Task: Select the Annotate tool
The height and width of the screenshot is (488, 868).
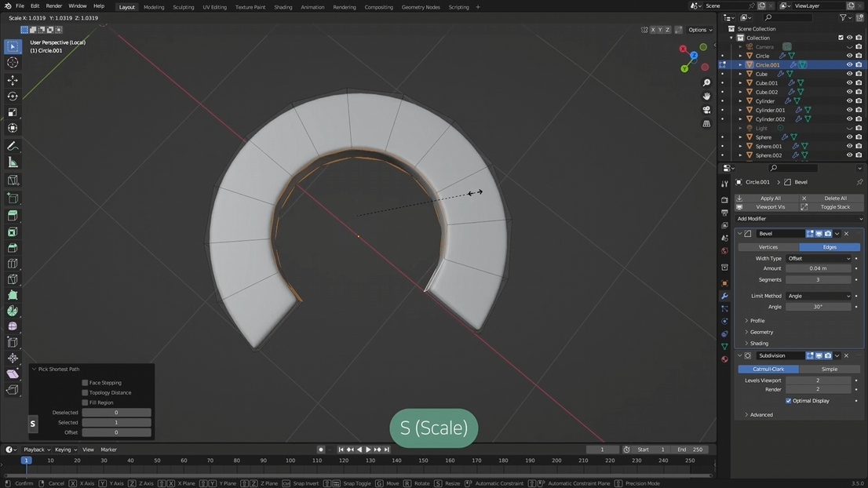Action: (x=13, y=146)
